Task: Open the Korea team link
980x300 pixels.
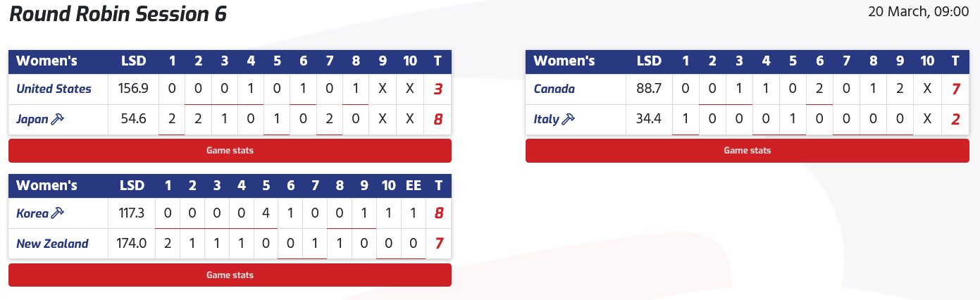Action: [33, 213]
